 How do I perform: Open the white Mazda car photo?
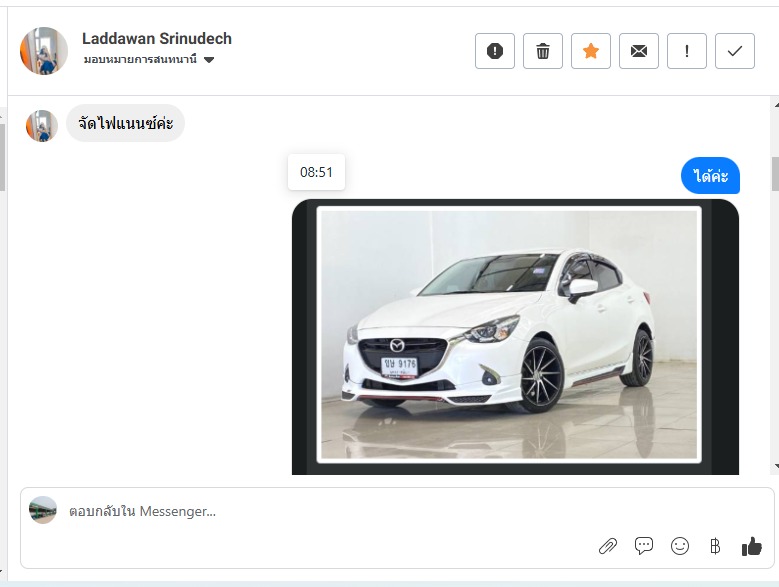pyautogui.click(x=509, y=334)
